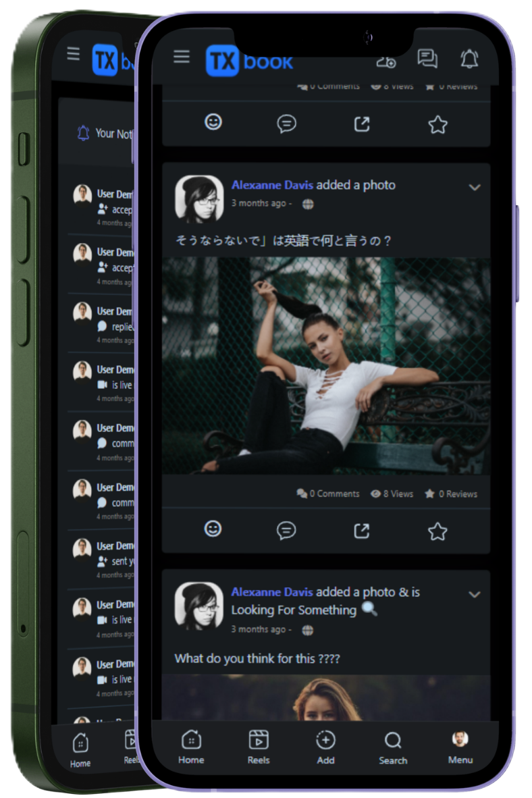Click the star icon in the topmost action bar
Viewport: 532px width, 798px height.
click(x=437, y=125)
